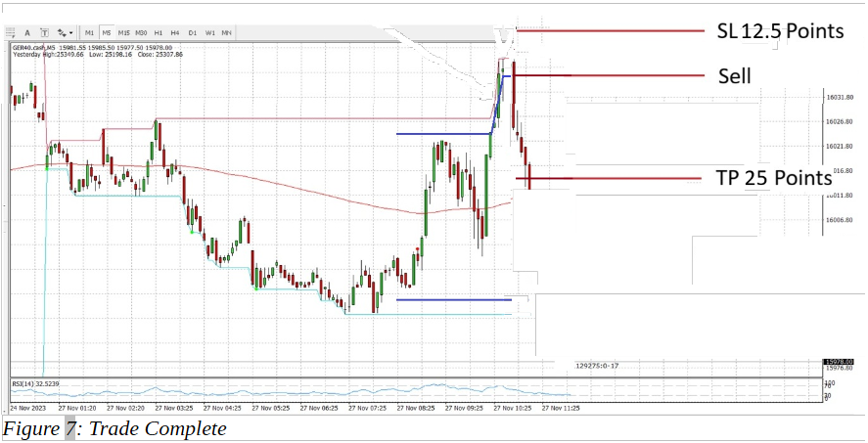868x443 pixels.
Task: Open the arrows tool dropdown arrow
Action: point(71,33)
